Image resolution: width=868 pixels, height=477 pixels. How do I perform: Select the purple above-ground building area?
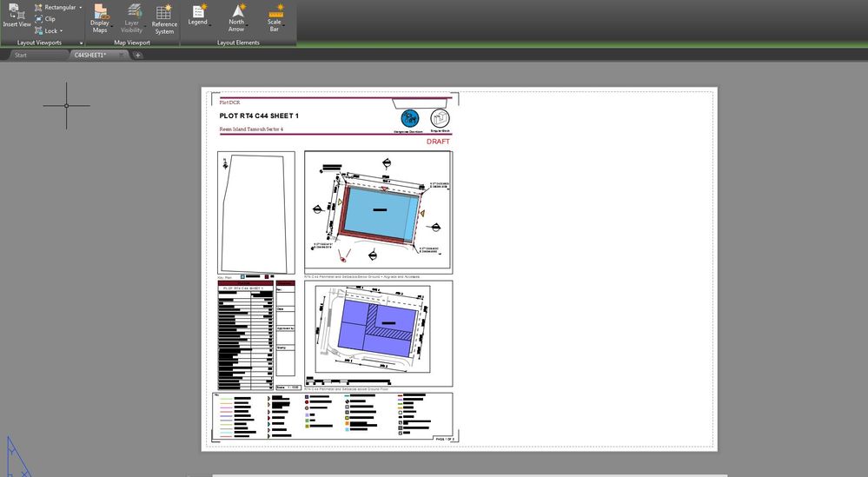point(376,329)
